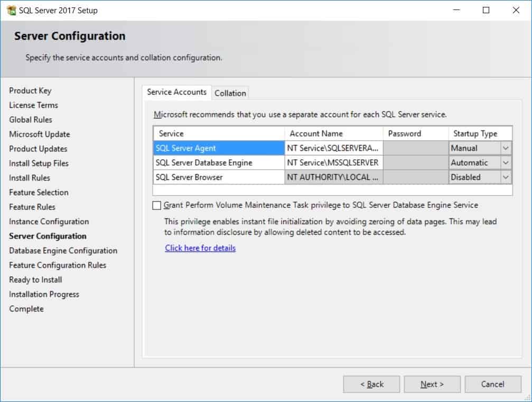Viewport: 532px width, 402px height.
Task: Close the SQL Server 2017 Setup window
Action: [516, 10]
